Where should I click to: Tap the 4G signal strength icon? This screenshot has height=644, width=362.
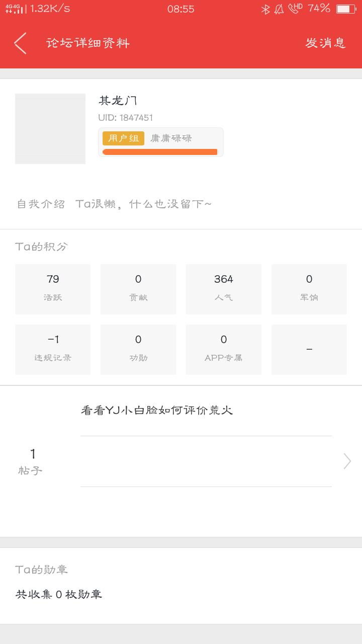pyautogui.click(x=16, y=9)
